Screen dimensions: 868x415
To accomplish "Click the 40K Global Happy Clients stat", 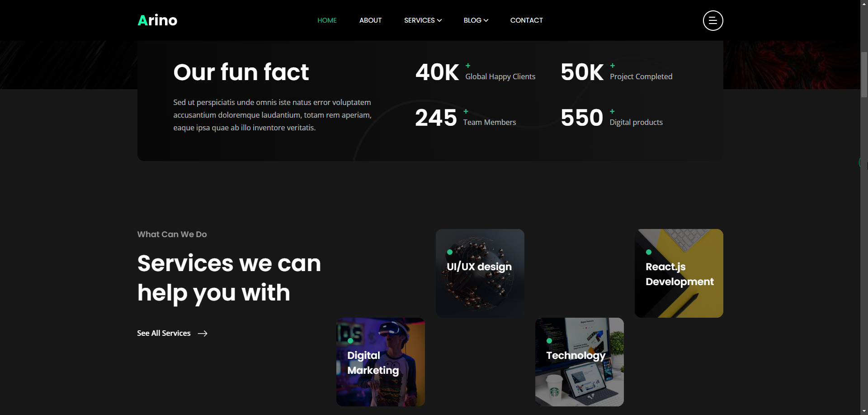I will [x=475, y=72].
